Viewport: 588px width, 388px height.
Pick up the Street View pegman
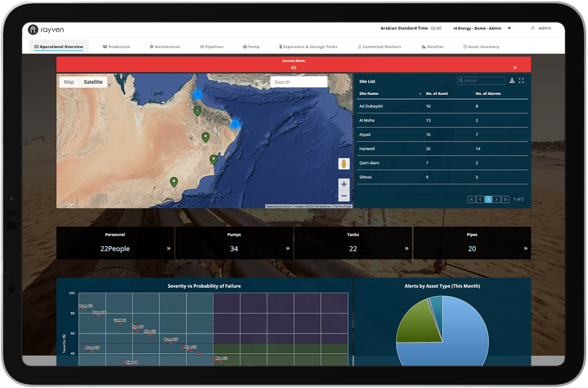344,164
